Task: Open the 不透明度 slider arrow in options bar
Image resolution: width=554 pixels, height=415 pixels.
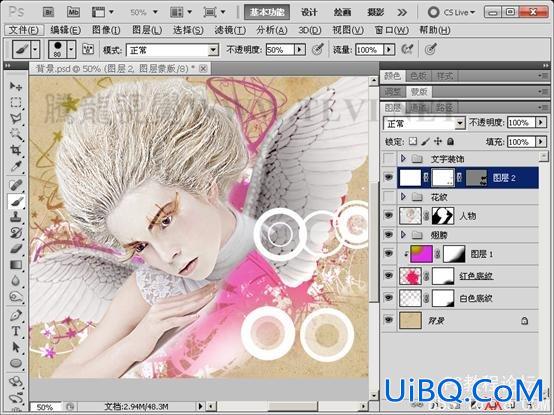Action: point(300,49)
